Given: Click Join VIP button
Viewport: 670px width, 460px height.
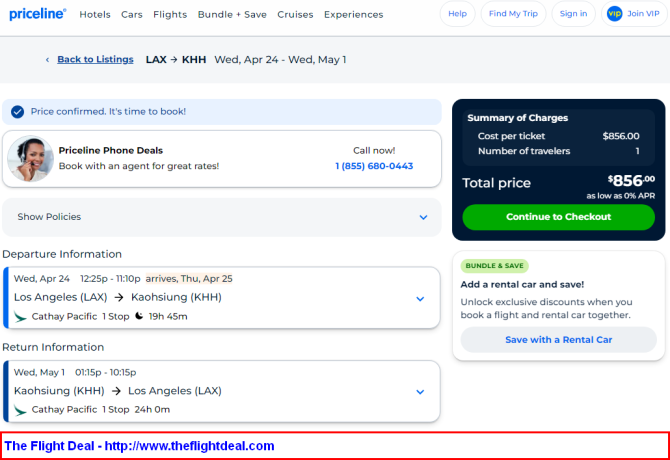Looking at the screenshot, I should tap(634, 14).
